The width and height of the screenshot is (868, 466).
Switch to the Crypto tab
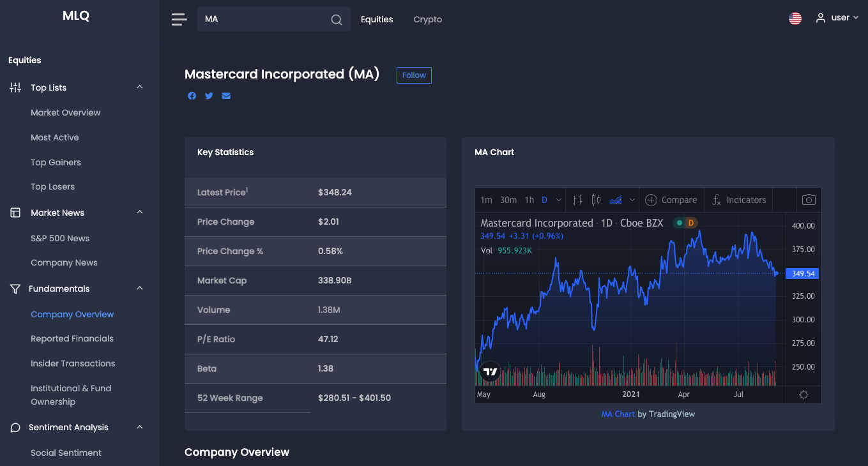click(428, 19)
